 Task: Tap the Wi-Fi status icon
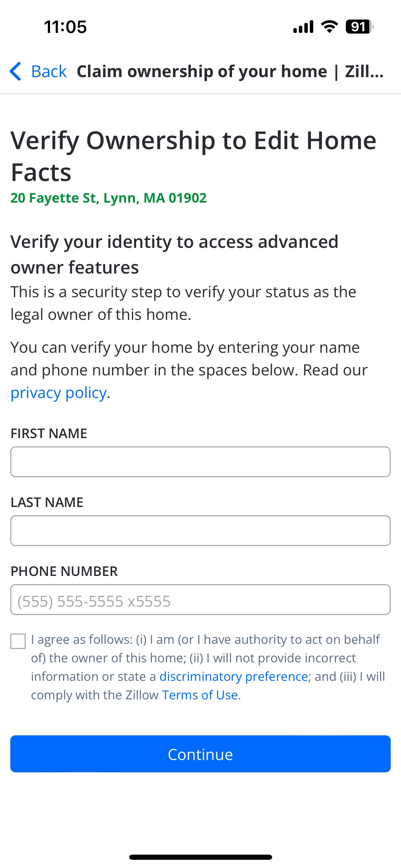tap(329, 27)
